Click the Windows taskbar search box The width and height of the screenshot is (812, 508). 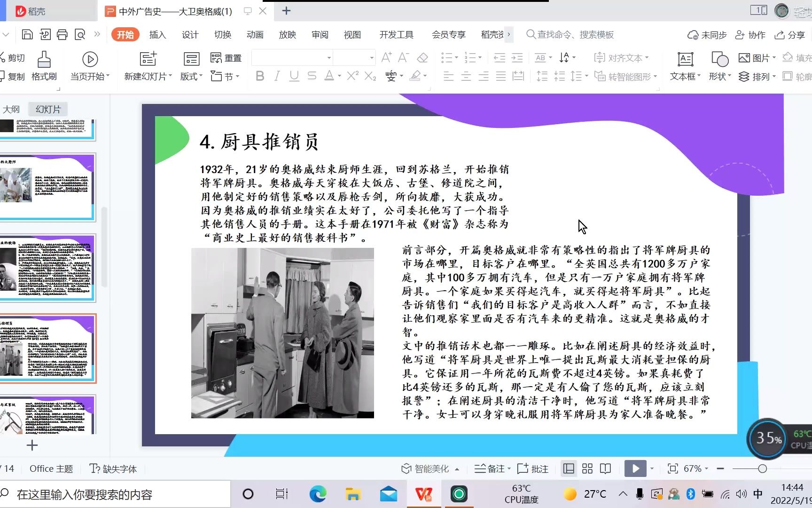click(115, 494)
